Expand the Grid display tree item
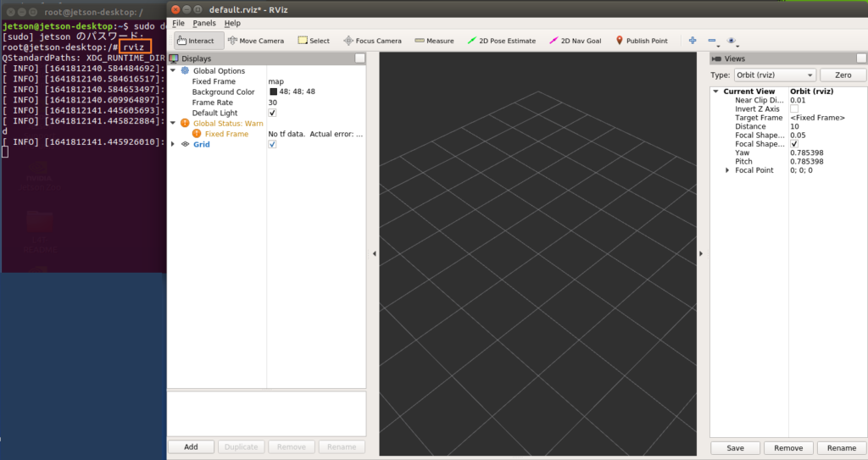868x460 pixels. [x=174, y=145]
